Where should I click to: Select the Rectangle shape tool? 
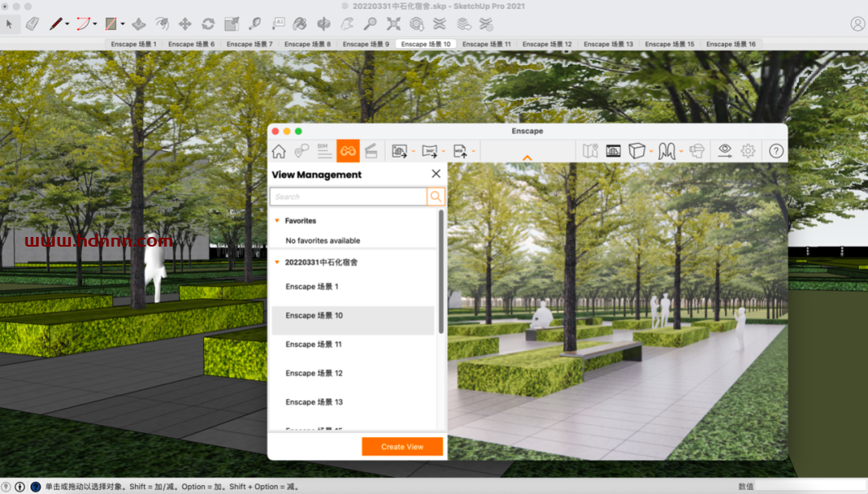111,24
